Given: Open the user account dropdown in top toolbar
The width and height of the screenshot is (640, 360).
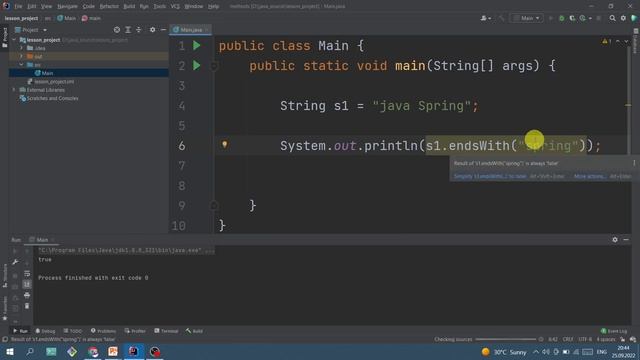Looking at the screenshot, I should pos(485,18).
